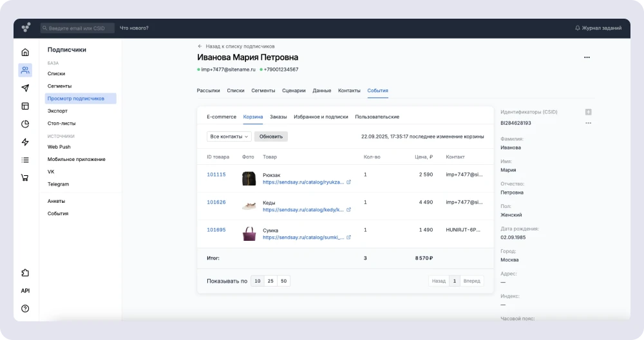The width and height of the screenshot is (644, 340).
Task: Open three-dot menu next to subscriber name
Action: point(587,57)
